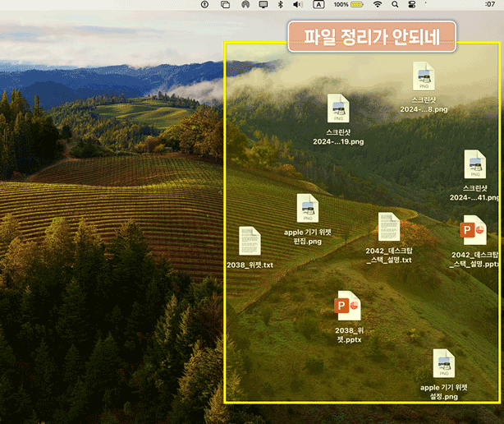The width and height of the screenshot is (504, 424).
Task: Open Control Center
Action: (x=412, y=4)
